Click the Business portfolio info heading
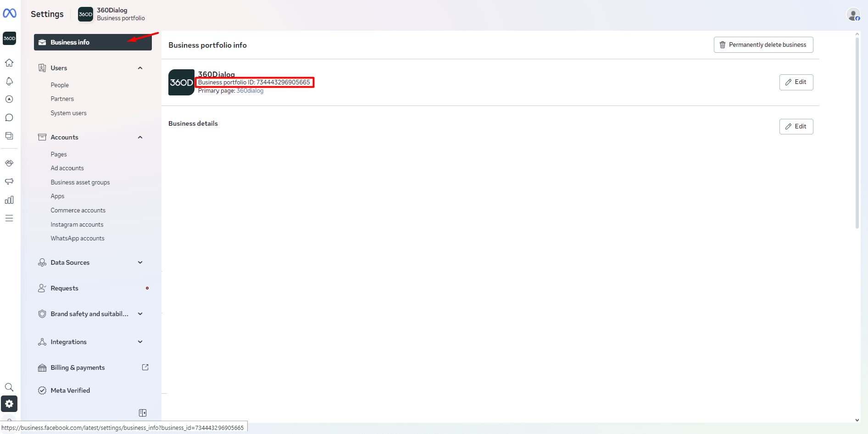 click(207, 45)
